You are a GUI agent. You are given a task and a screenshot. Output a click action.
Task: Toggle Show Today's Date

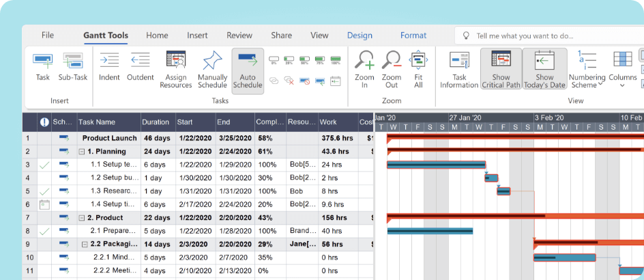(544, 69)
